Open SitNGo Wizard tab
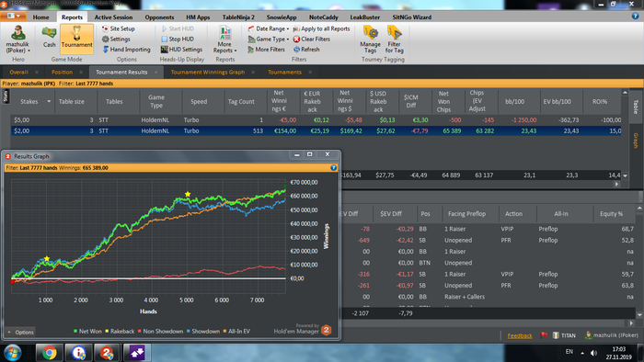644x362 pixels. (x=411, y=17)
